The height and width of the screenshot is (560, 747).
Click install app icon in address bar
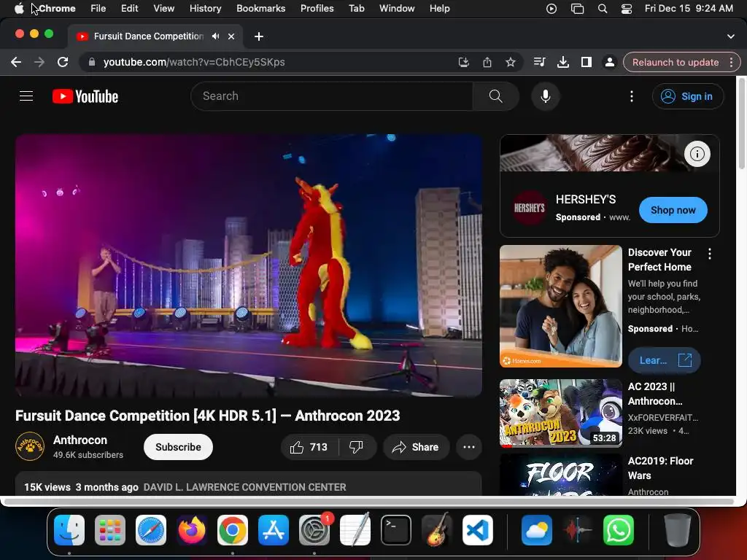click(x=463, y=62)
